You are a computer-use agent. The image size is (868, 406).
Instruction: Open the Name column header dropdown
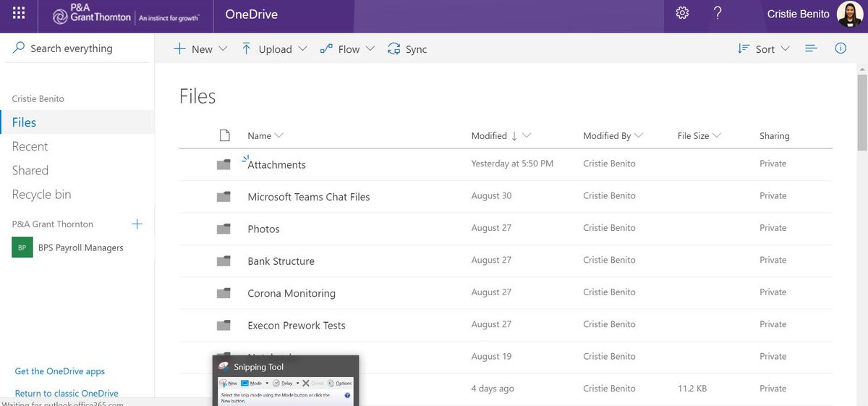point(280,135)
